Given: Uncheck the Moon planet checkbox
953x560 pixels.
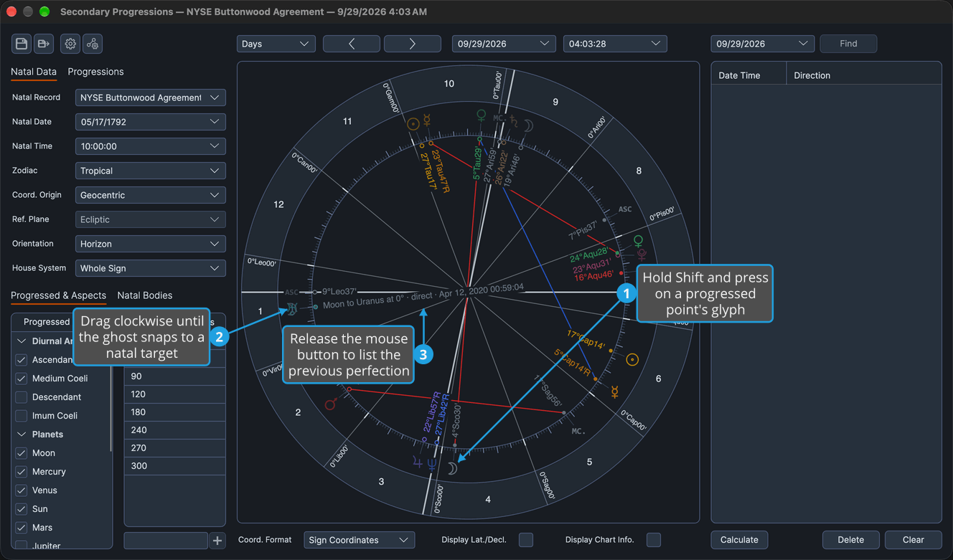Looking at the screenshot, I should pos(22,453).
